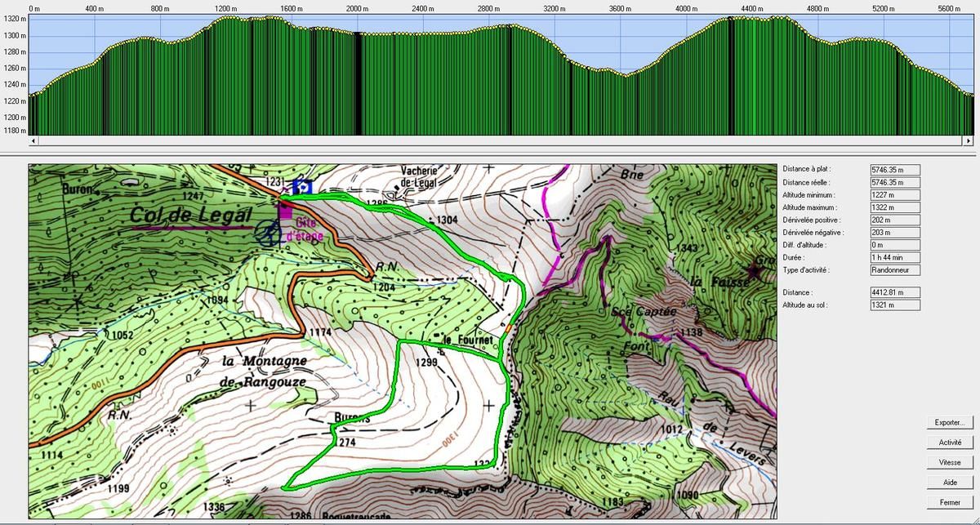Screen dimensions: 980x525
Task: Click the Altitude au sol field showing 1321 m
Action: (x=896, y=305)
